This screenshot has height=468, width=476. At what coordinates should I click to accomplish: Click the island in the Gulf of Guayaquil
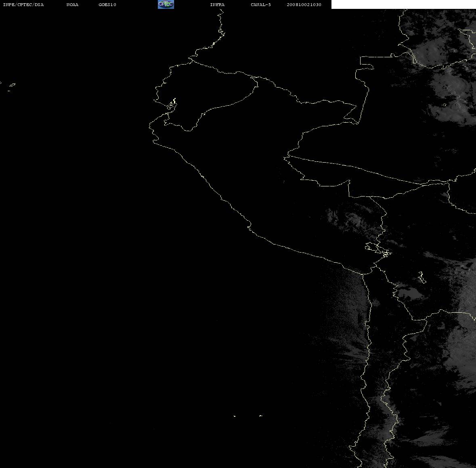[172, 105]
